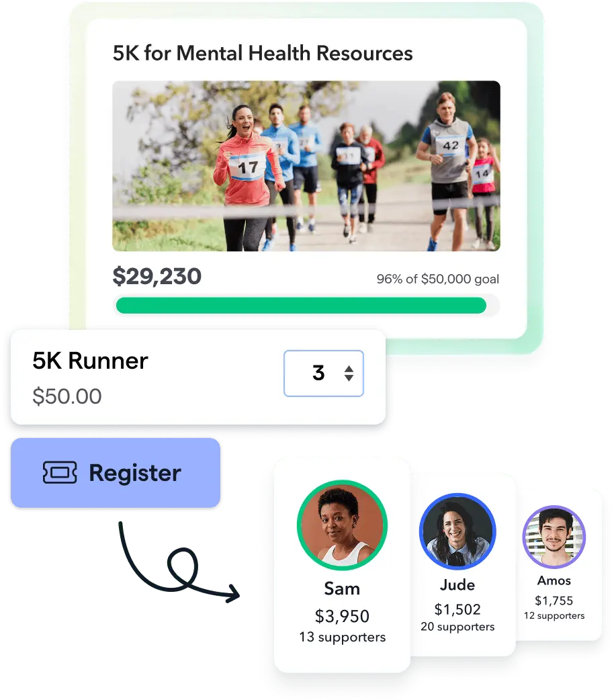612x700 pixels.
Task: Select Amos's name on fundraiser card
Action: click(554, 580)
